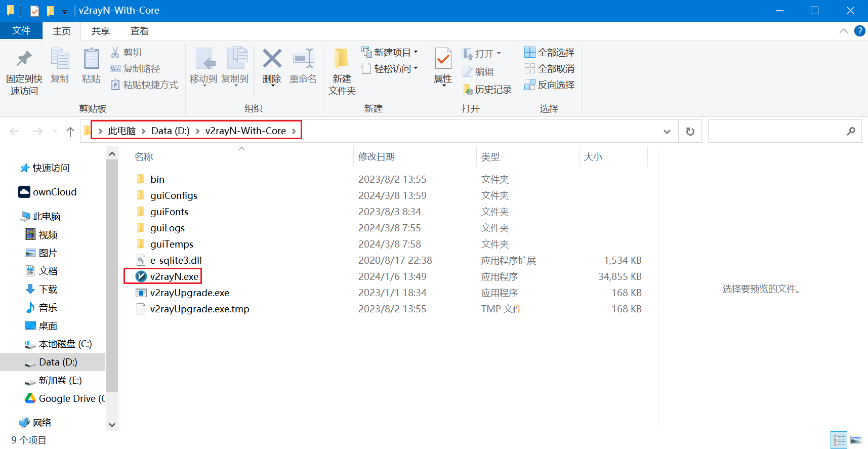Click Select All (全部选择) button
This screenshot has height=449, width=868.
550,53
